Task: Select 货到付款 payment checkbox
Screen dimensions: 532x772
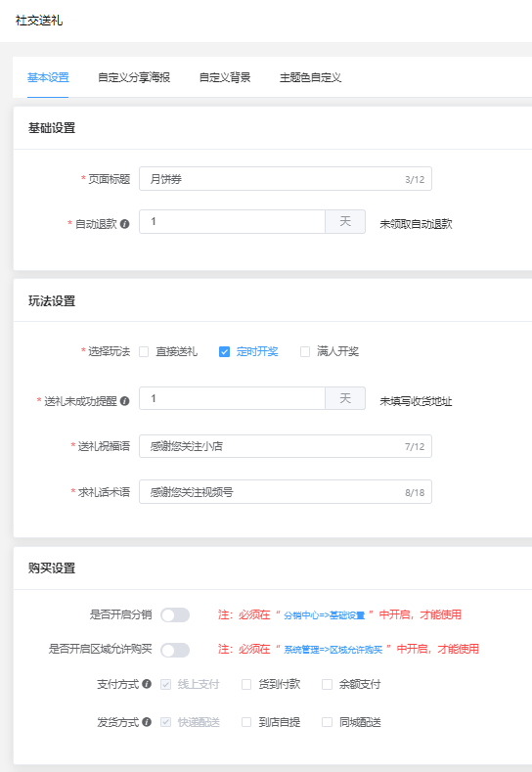Action: [246, 684]
